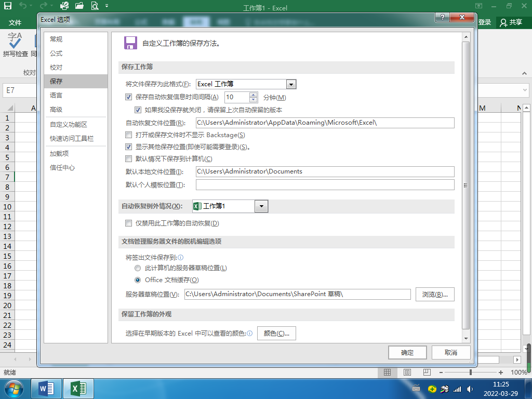Select 快速访问工具栏 category in options
The height and width of the screenshot is (399, 532).
(x=76, y=138)
